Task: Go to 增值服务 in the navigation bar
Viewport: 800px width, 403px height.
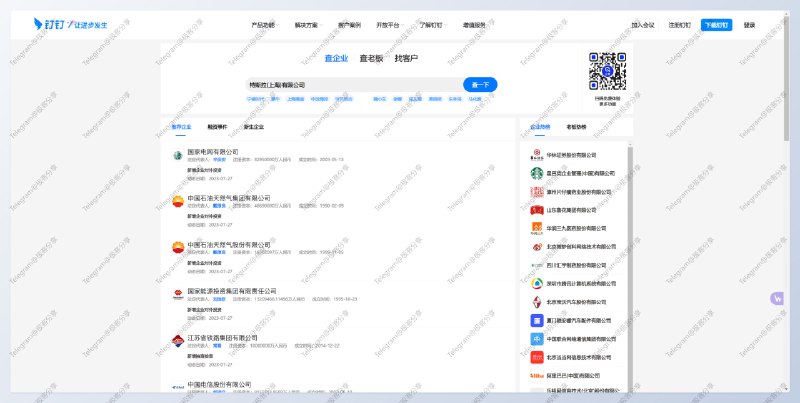Action: 474,25
